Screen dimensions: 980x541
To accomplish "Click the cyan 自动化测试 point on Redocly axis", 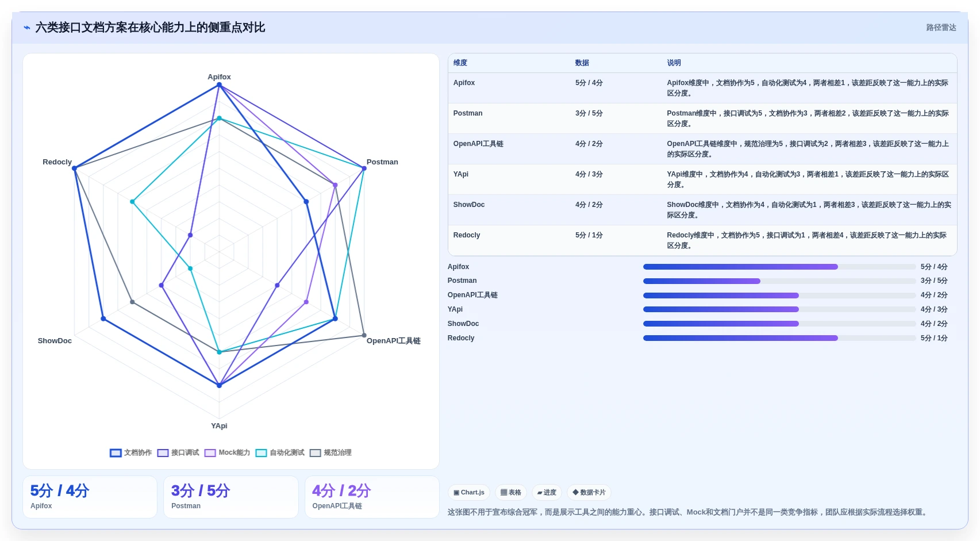I will coord(132,202).
